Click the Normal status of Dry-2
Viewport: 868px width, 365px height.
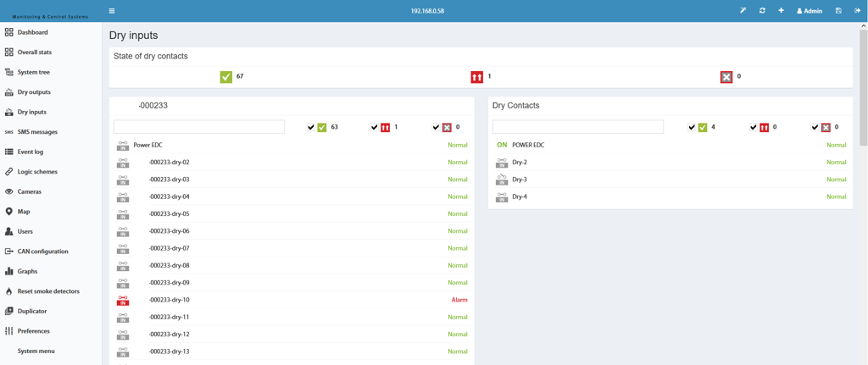pos(837,163)
